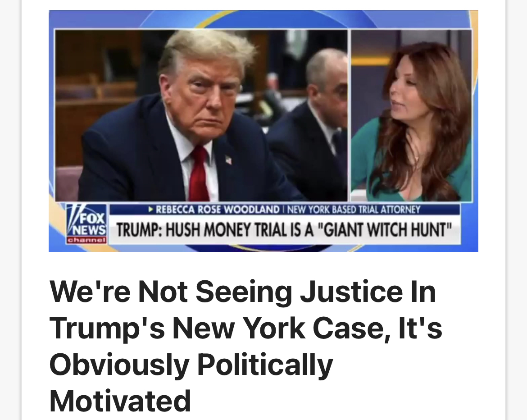Open the video thumbnail courtroom photo panel

(201, 115)
